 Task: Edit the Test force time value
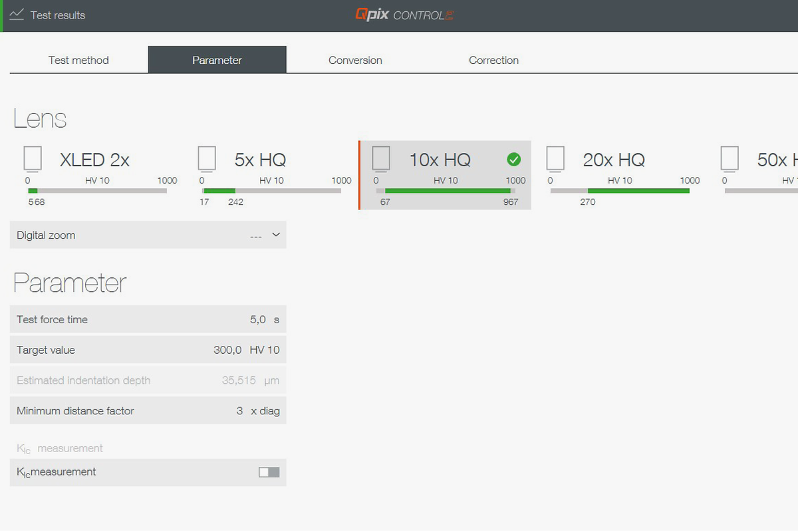257,320
